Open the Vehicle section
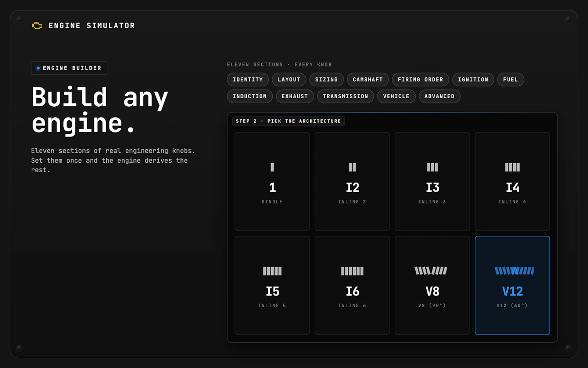This screenshot has width=588, height=368. pos(396,96)
